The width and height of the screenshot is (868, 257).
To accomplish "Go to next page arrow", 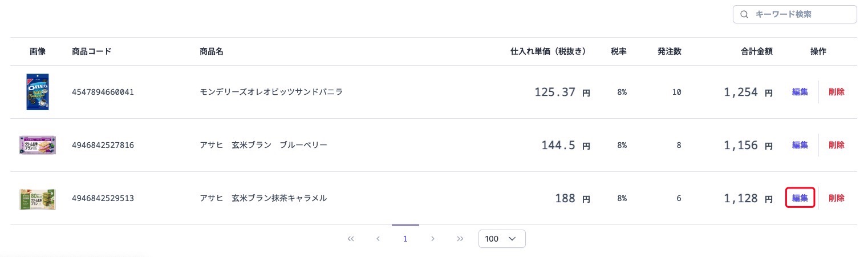I will [433, 239].
